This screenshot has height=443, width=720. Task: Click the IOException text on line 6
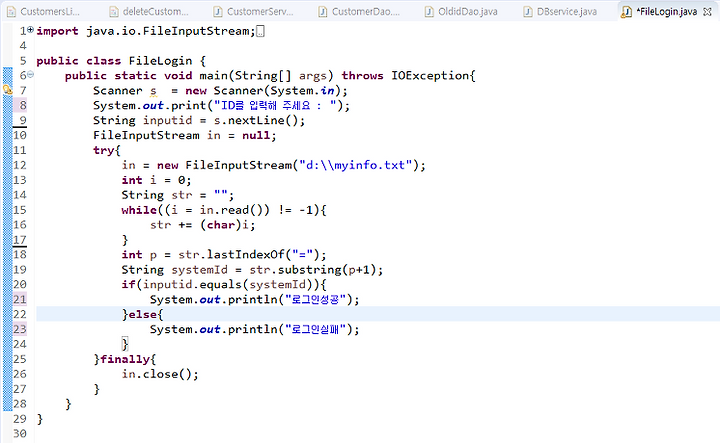pyautogui.click(x=430, y=76)
